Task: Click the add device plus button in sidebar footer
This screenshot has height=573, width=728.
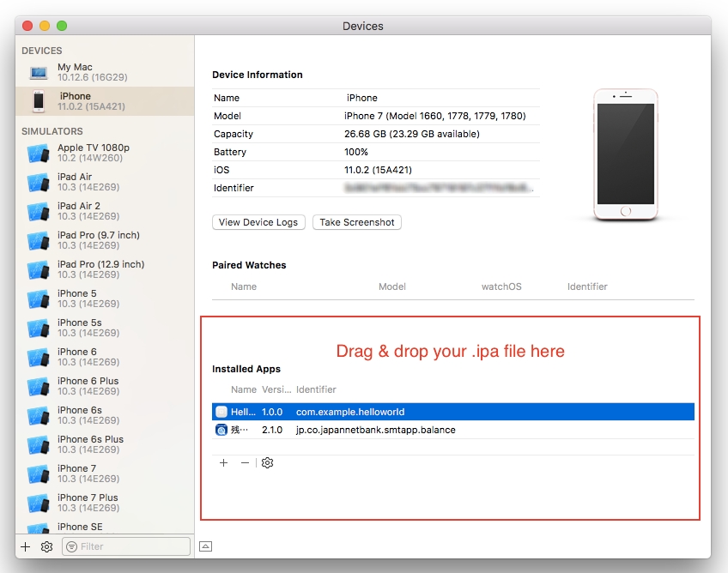Action: click(x=26, y=546)
